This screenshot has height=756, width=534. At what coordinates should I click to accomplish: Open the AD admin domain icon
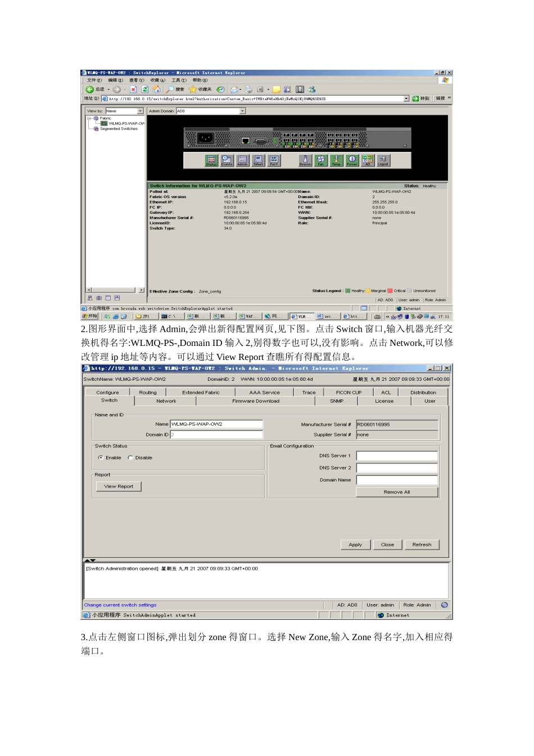[x=368, y=160]
